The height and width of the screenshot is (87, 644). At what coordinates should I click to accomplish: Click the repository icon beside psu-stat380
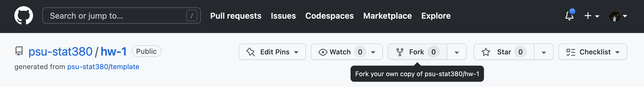click(x=19, y=51)
